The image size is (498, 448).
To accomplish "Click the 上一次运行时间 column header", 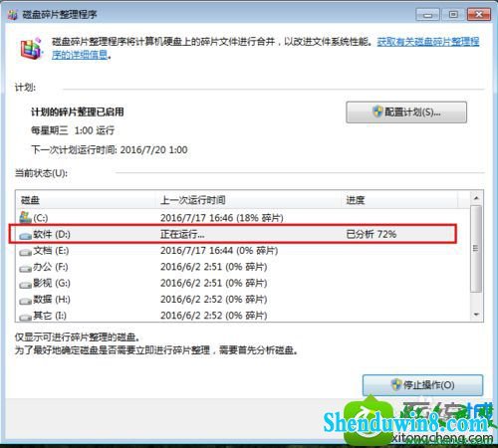I will pyautogui.click(x=249, y=200).
